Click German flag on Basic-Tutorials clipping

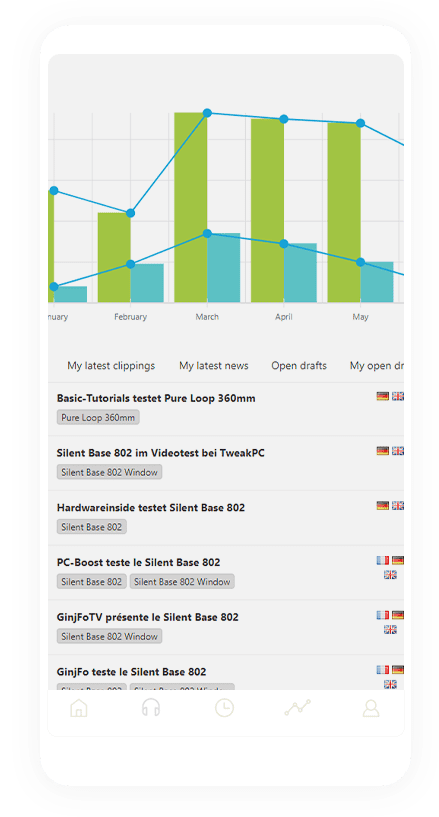pyautogui.click(x=383, y=396)
